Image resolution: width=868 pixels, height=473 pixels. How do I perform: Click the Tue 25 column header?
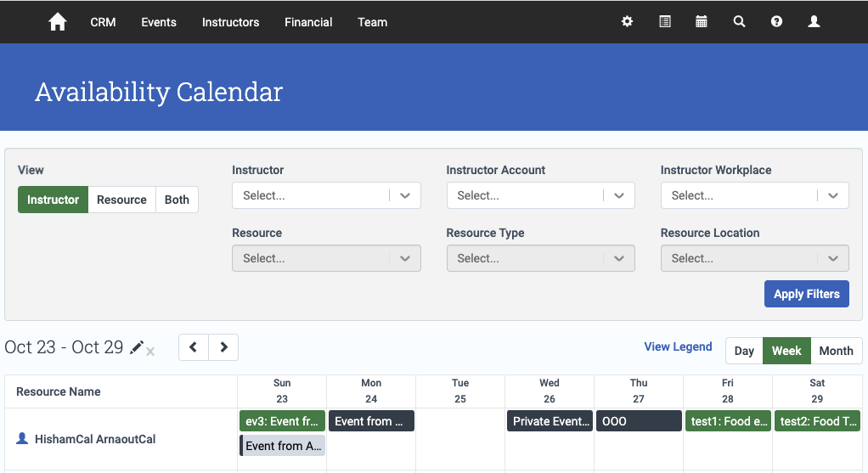pyautogui.click(x=460, y=391)
